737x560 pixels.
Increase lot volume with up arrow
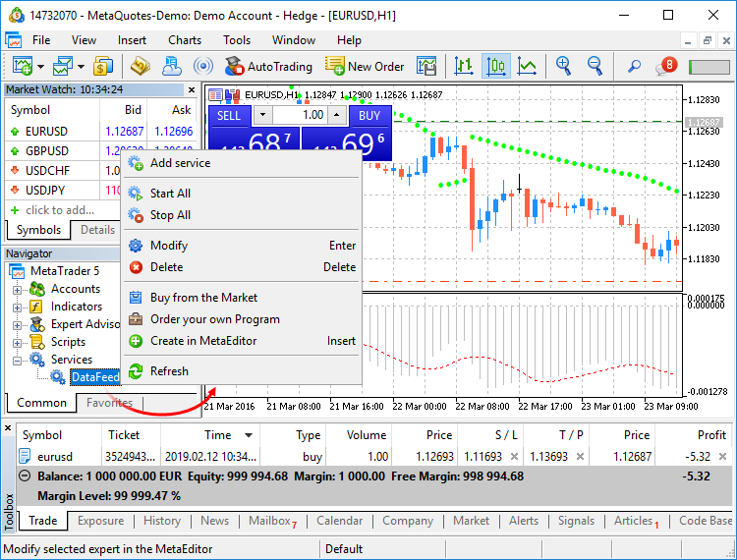point(336,115)
